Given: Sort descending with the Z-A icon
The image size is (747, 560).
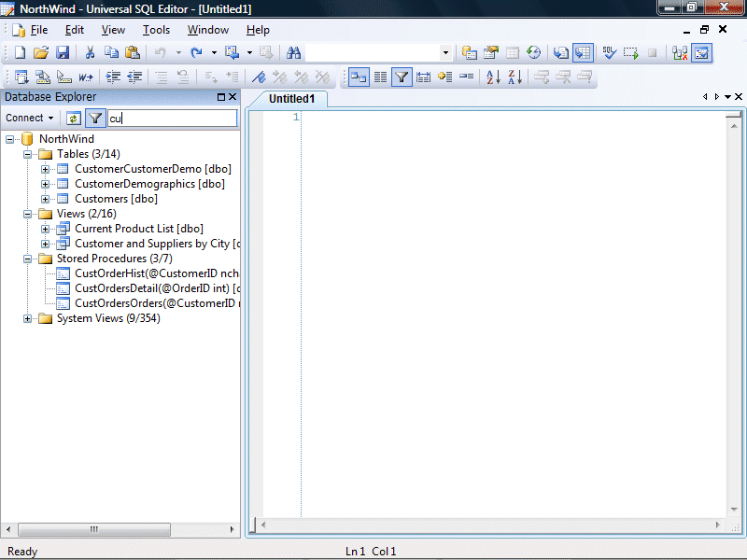Looking at the screenshot, I should [x=515, y=77].
